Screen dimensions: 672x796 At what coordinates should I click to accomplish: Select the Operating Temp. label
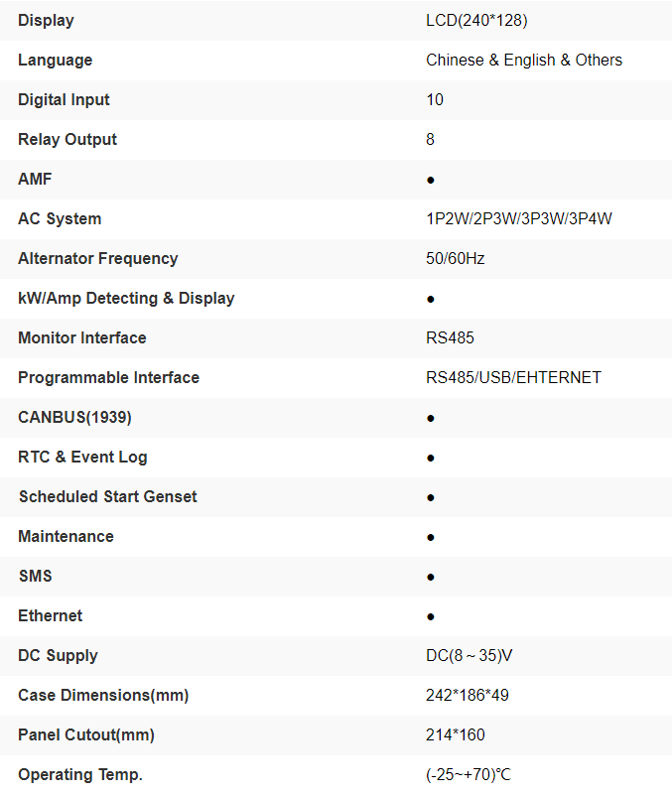pos(80,774)
